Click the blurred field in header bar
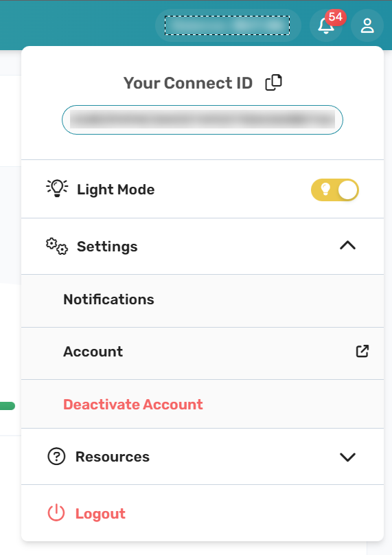The height and width of the screenshot is (555, 392). pos(227,25)
